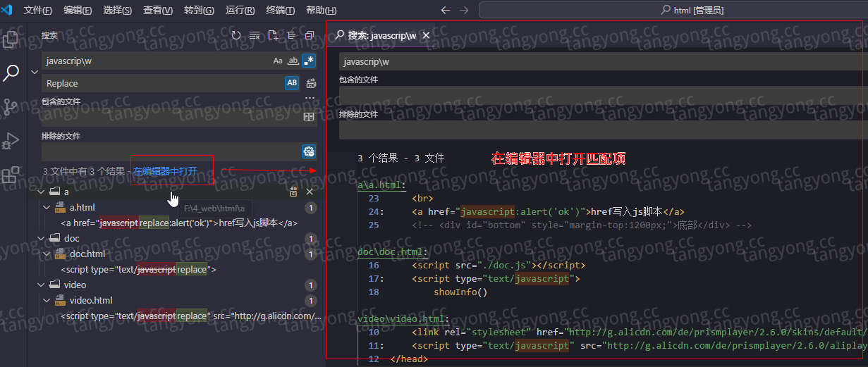Open the 查看(V) menu
The height and width of the screenshot is (367, 868).
158,11
